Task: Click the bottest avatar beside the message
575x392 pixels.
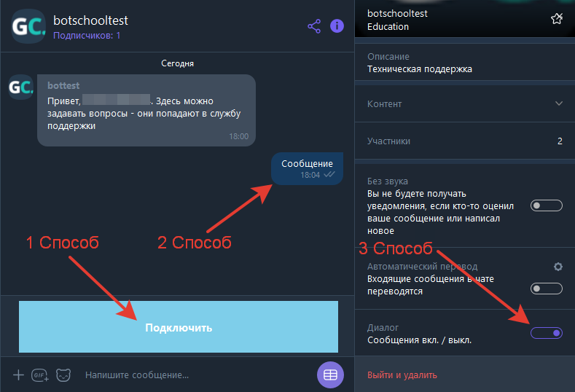Action: [21, 87]
